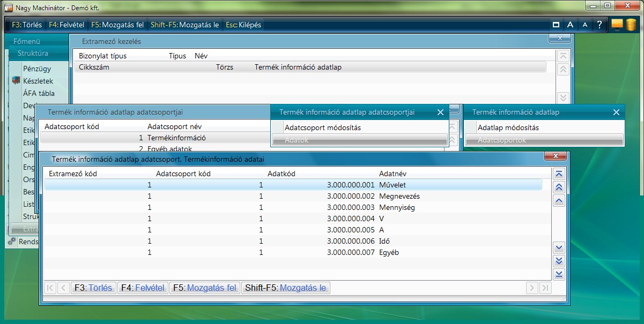Click the orange monitor icon
Screen dimensions: 644x324
pos(617,25)
